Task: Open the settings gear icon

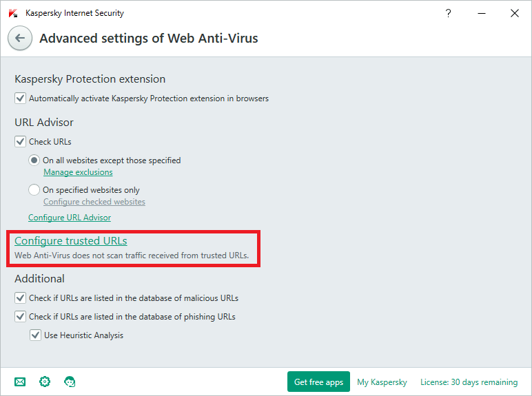Action: tap(45, 382)
